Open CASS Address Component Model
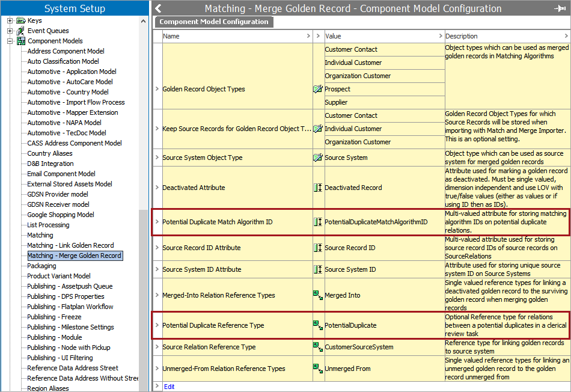The image size is (571, 392). pyautogui.click(x=75, y=143)
